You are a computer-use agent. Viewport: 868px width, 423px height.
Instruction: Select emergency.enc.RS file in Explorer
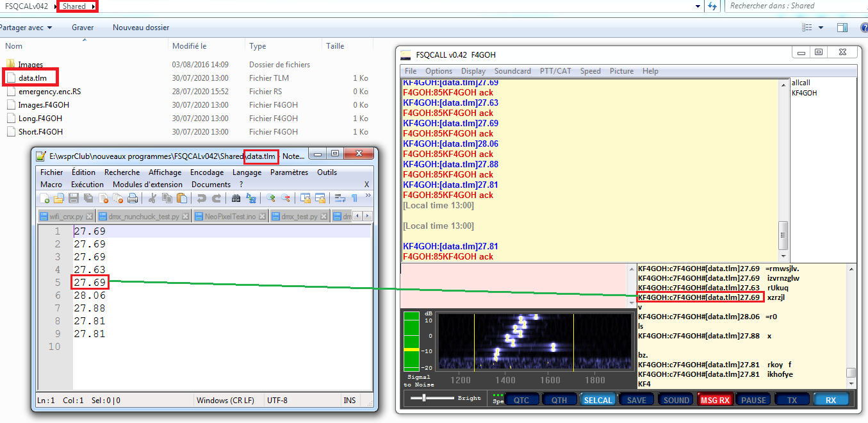(49, 92)
